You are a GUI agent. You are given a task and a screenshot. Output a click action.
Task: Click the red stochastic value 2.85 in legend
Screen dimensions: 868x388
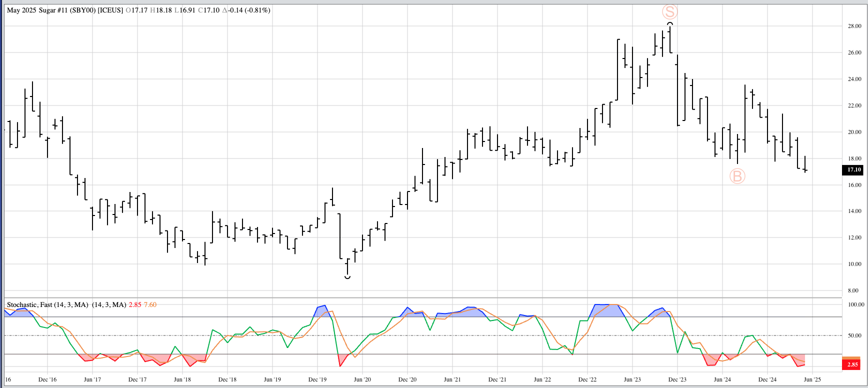(135, 304)
